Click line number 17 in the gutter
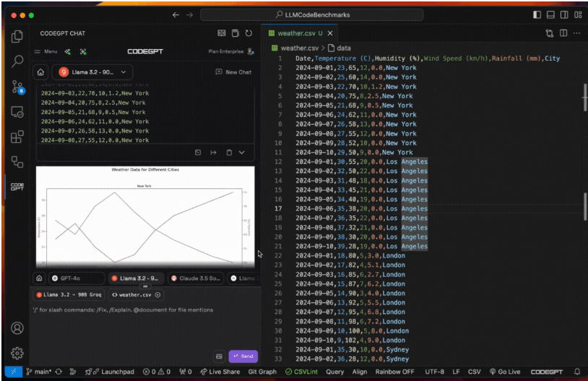Screen dimensions: 588x381 point(278,209)
